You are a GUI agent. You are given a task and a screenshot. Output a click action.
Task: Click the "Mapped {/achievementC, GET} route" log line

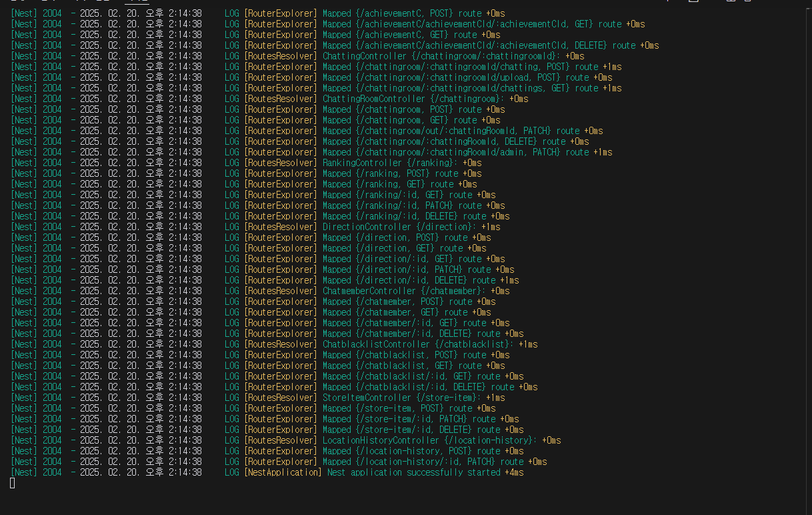[x=400, y=35]
